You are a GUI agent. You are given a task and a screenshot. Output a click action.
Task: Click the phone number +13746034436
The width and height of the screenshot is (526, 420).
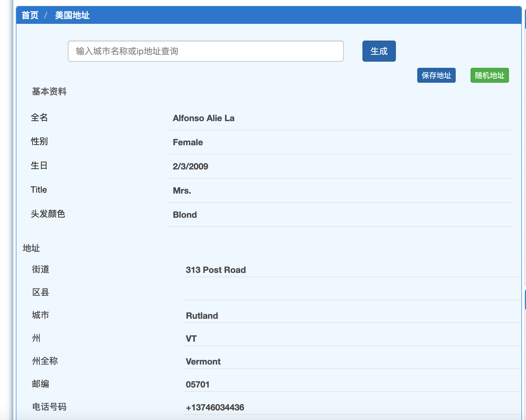[x=215, y=408]
